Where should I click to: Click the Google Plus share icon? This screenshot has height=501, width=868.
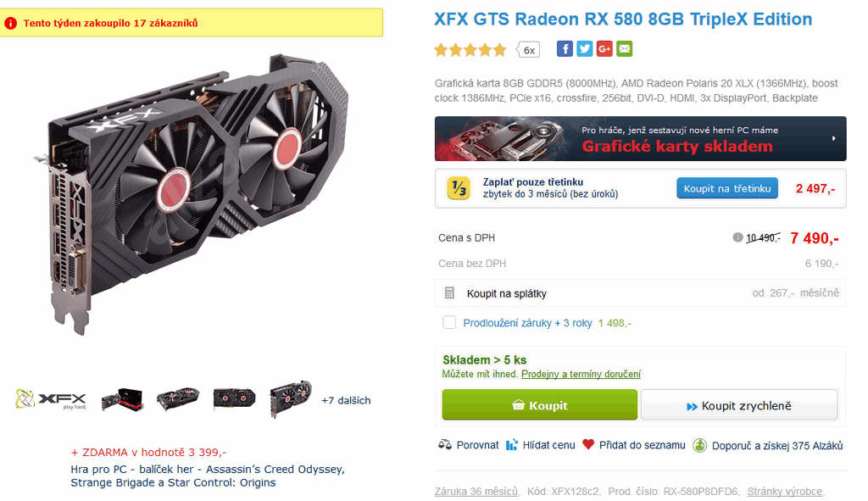(604, 49)
